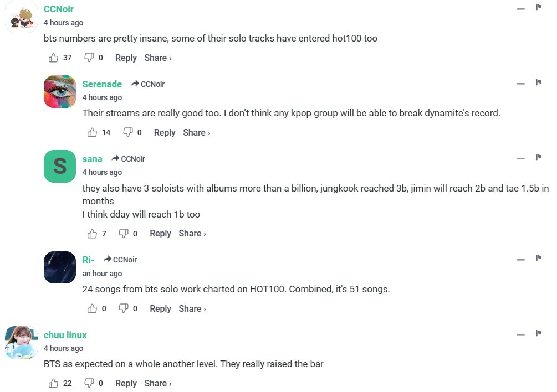557x392 pixels.
Task: Reply to sana's comment
Action: tap(160, 234)
